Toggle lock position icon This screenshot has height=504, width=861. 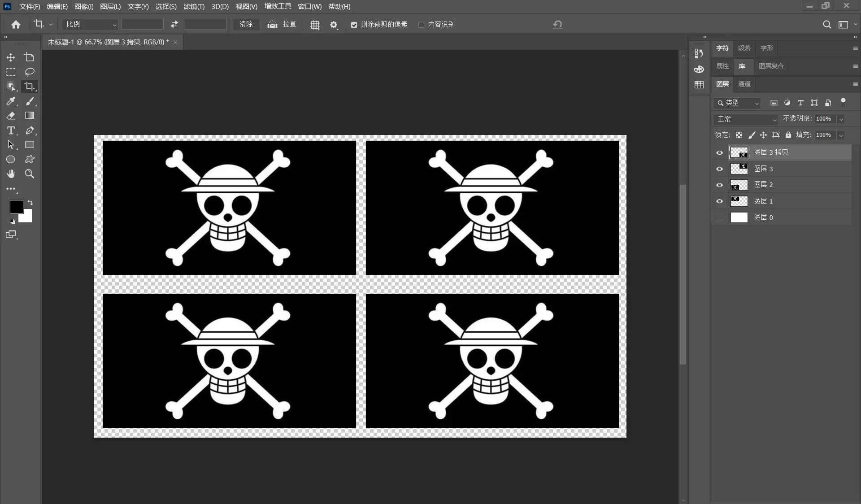point(764,135)
